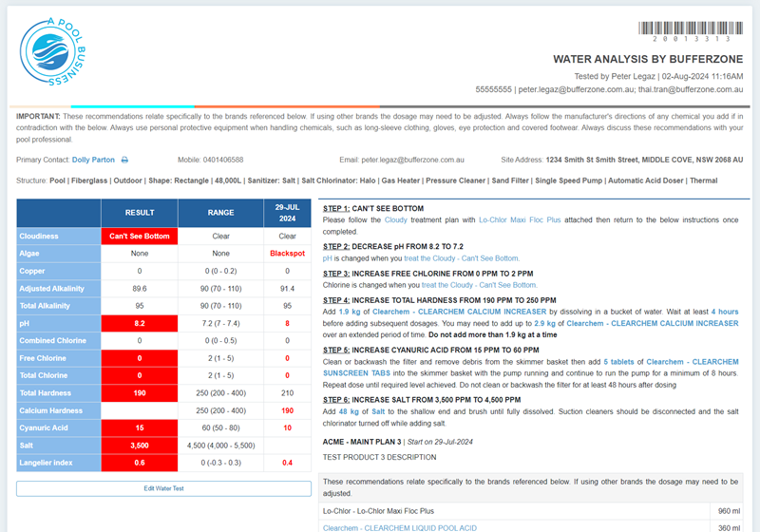Click the barcode image 20013313
The image size is (760, 532).
click(691, 31)
